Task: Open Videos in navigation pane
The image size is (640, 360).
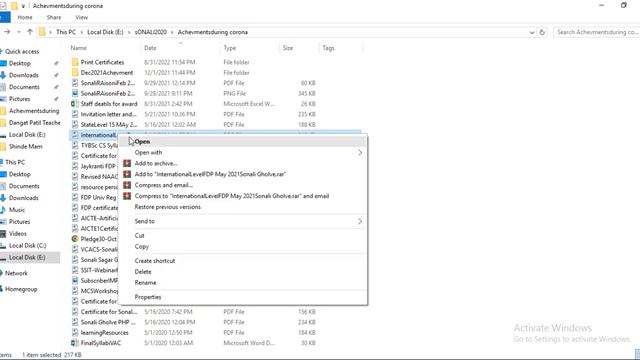Action: coord(18,233)
